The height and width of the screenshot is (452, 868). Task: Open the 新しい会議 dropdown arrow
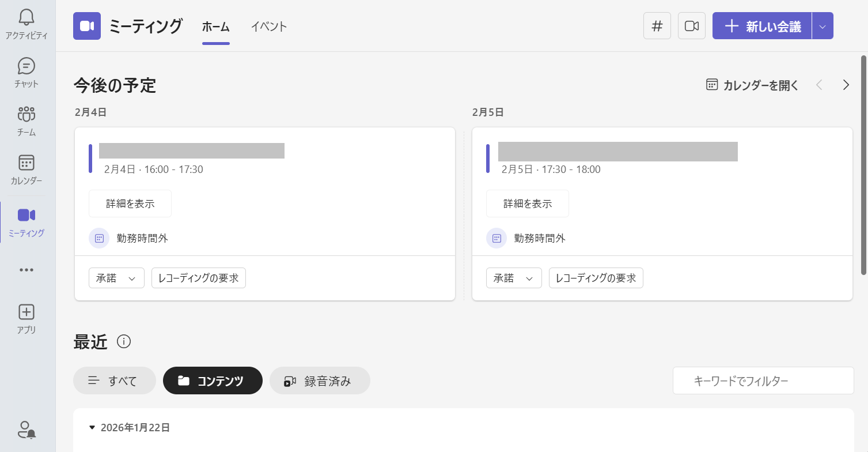(824, 25)
